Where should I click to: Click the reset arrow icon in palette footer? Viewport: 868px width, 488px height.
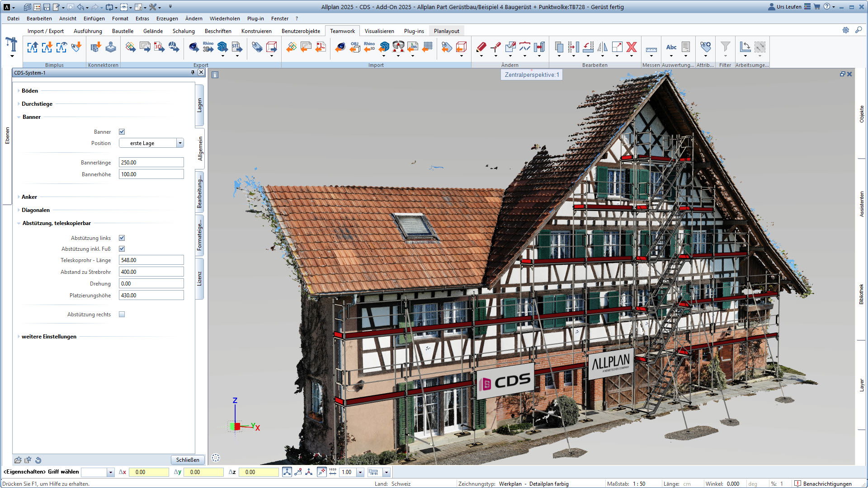pos(38,460)
